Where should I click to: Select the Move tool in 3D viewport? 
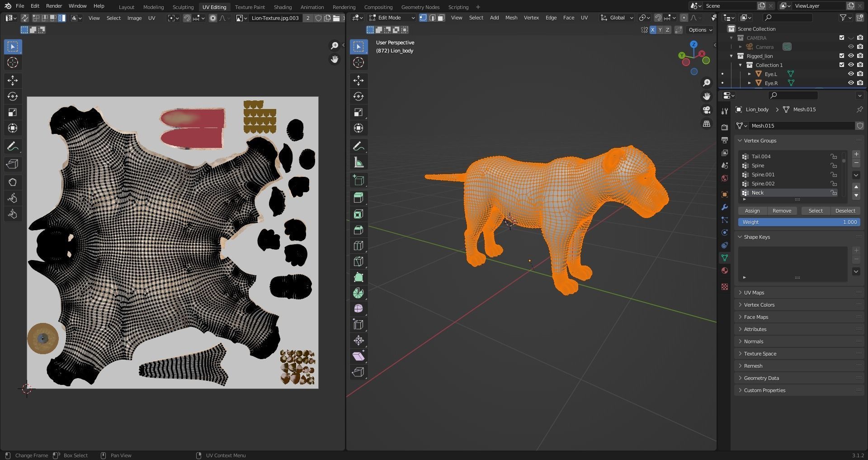[x=359, y=81]
